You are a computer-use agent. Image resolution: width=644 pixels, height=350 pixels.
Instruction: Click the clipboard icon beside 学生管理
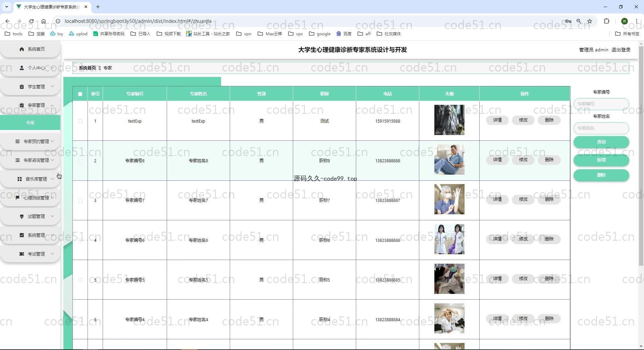(22, 87)
